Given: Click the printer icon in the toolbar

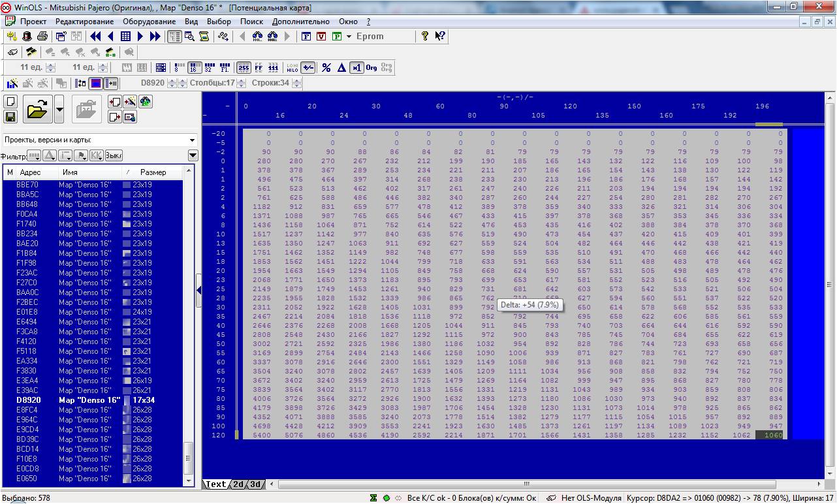Looking at the screenshot, I should (x=42, y=37).
